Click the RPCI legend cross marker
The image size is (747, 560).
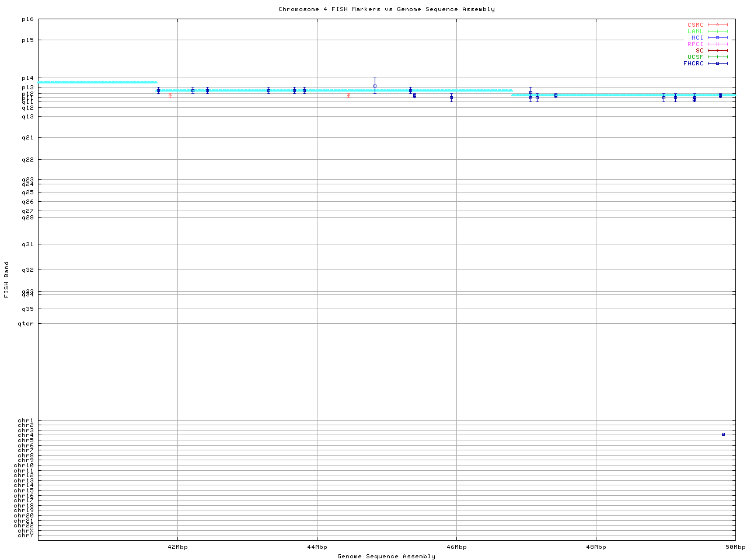pyautogui.click(x=717, y=44)
